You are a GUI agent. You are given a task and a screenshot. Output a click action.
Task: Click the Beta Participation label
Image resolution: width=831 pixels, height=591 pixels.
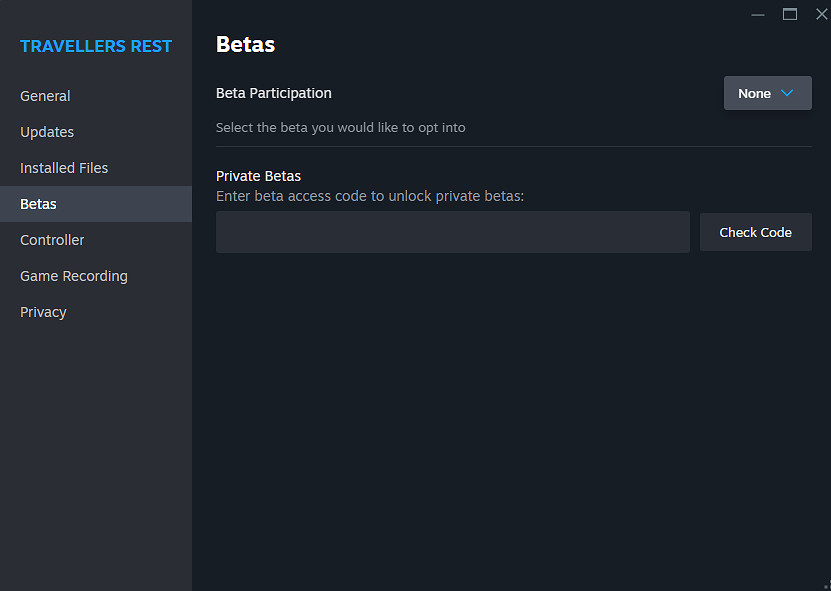274,93
